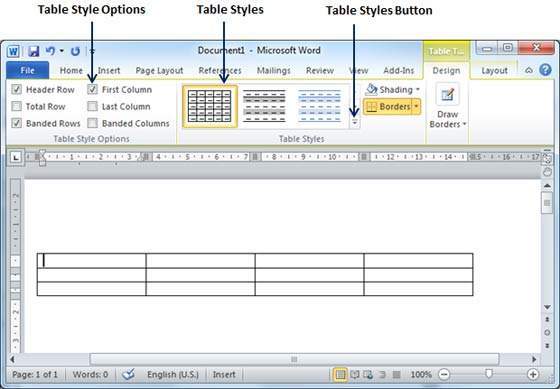Viewport: 560px width, 389px height.
Task: Enable the Total Row checkbox
Action: tap(16, 106)
